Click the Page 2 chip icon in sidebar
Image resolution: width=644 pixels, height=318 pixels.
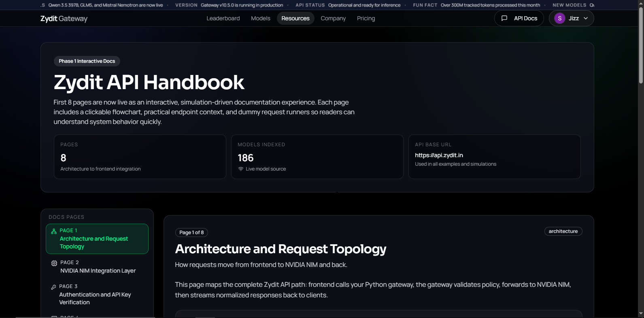click(54, 263)
